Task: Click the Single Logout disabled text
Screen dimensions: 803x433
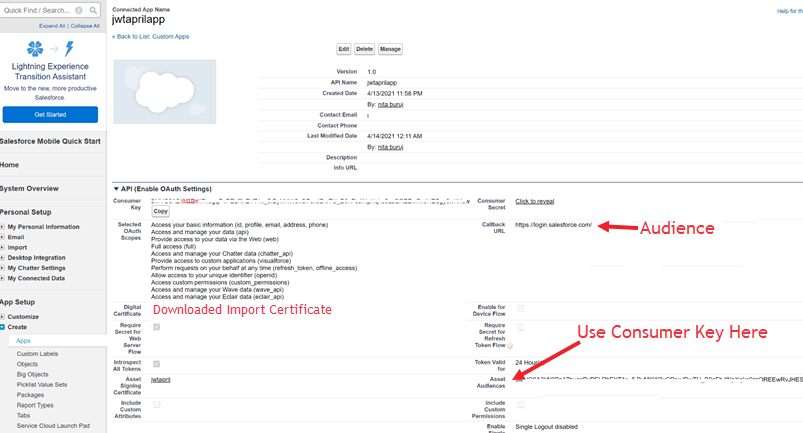Action: pos(546,427)
